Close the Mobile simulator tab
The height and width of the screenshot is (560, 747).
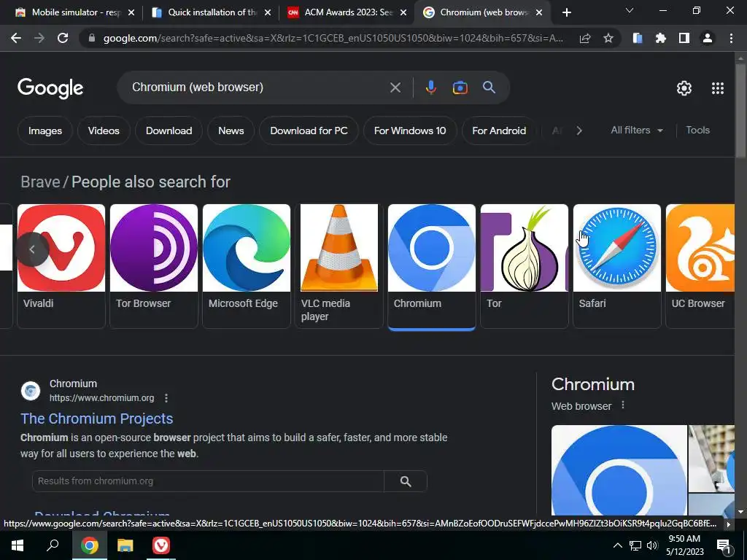click(x=131, y=12)
